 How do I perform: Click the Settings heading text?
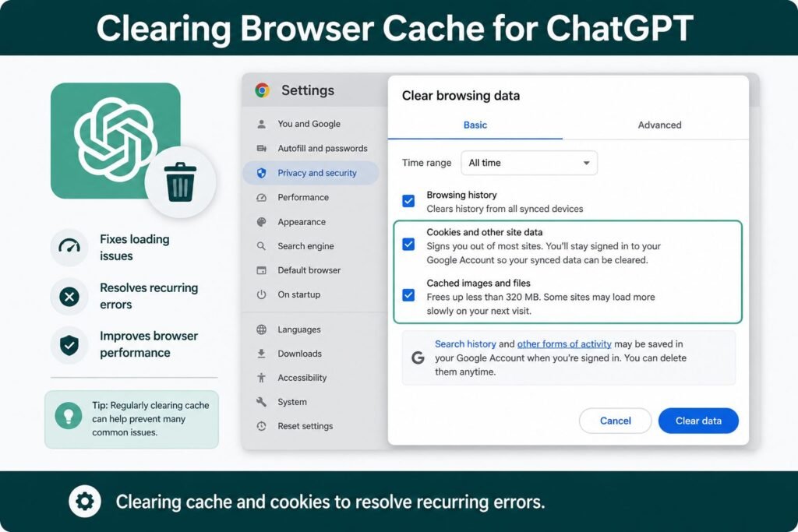click(307, 90)
